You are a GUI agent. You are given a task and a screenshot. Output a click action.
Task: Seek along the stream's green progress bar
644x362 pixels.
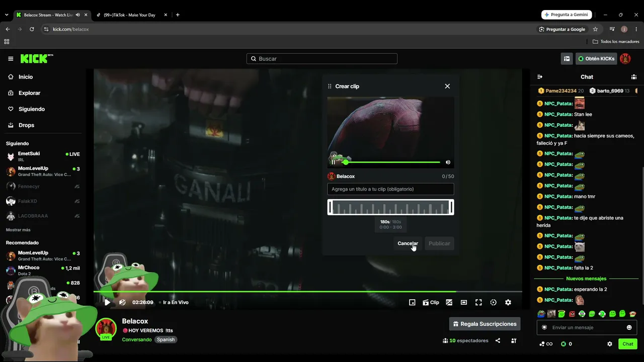(x=307, y=292)
